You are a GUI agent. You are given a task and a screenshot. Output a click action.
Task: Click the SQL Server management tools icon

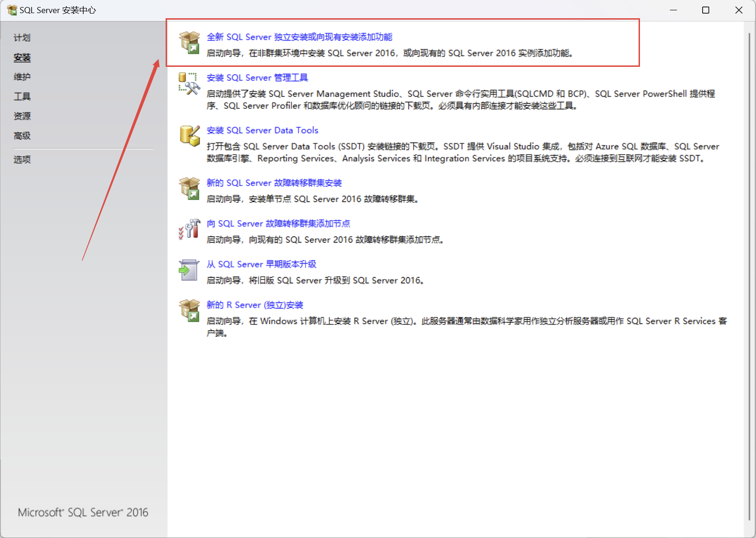pyautogui.click(x=189, y=83)
